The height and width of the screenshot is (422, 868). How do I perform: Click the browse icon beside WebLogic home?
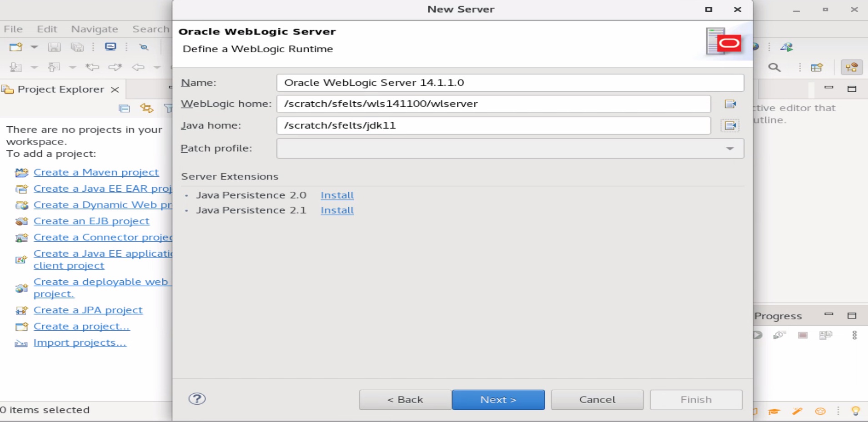730,104
